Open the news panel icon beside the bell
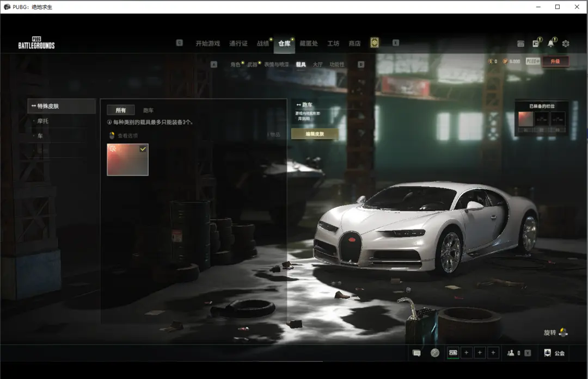 [x=536, y=44]
